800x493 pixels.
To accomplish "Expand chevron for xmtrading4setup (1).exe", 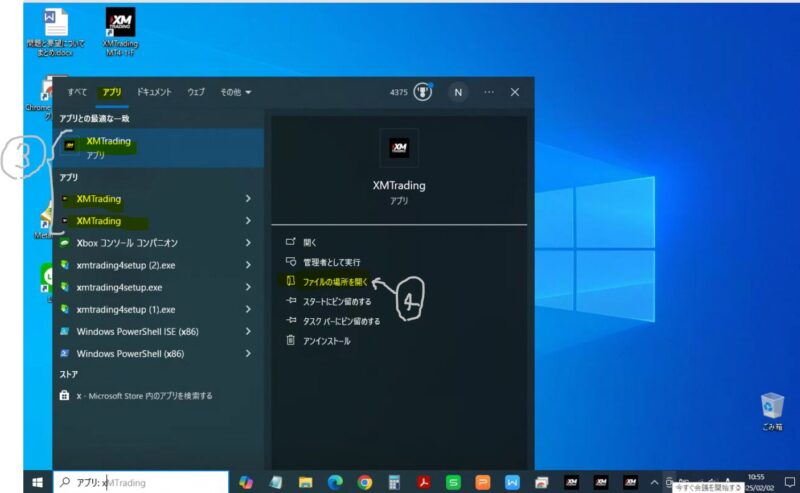I will 248,309.
